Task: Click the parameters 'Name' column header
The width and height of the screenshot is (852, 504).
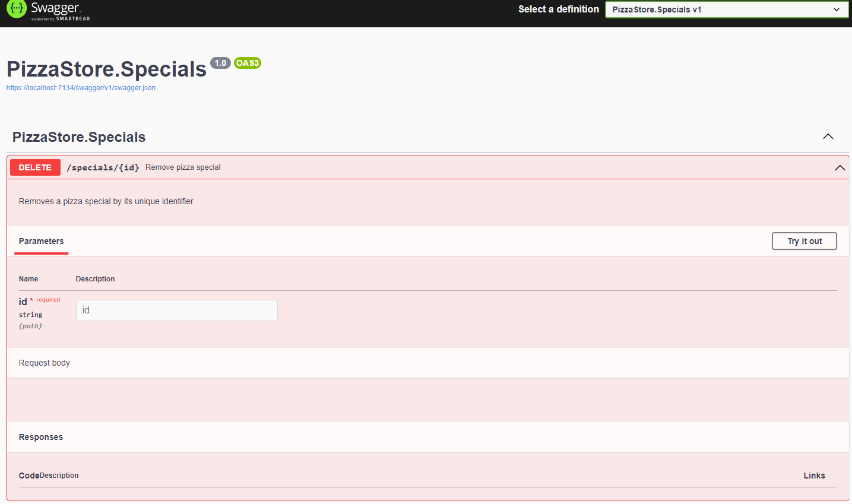Action: pyautogui.click(x=28, y=279)
